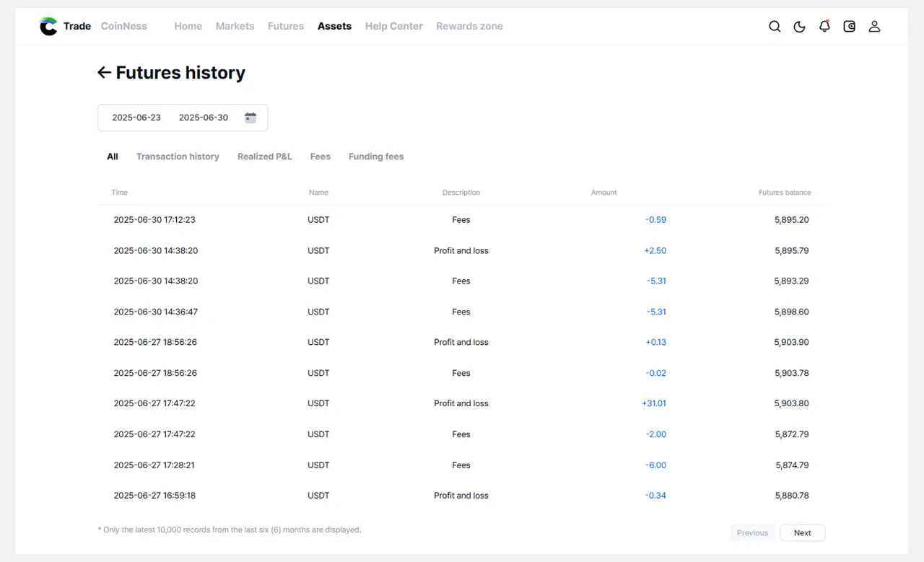The width and height of the screenshot is (924, 562).
Task: Toggle dark mode with moon icon
Action: 799,27
